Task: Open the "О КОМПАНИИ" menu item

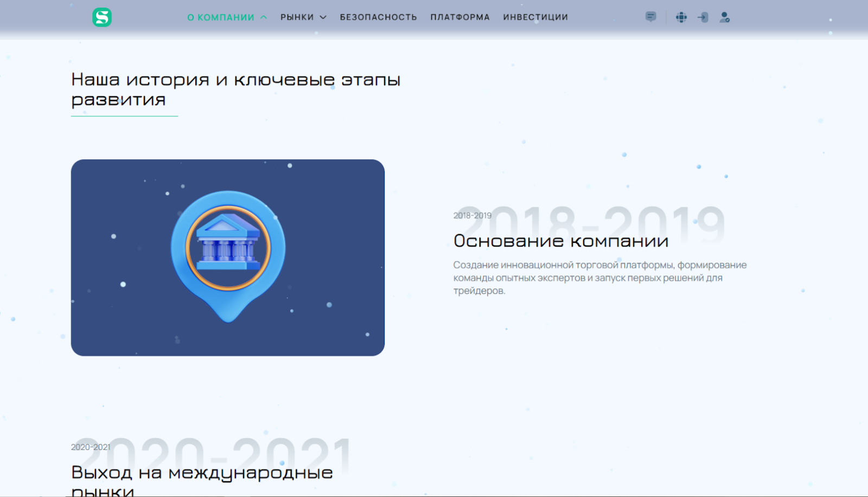Action: point(220,17)
